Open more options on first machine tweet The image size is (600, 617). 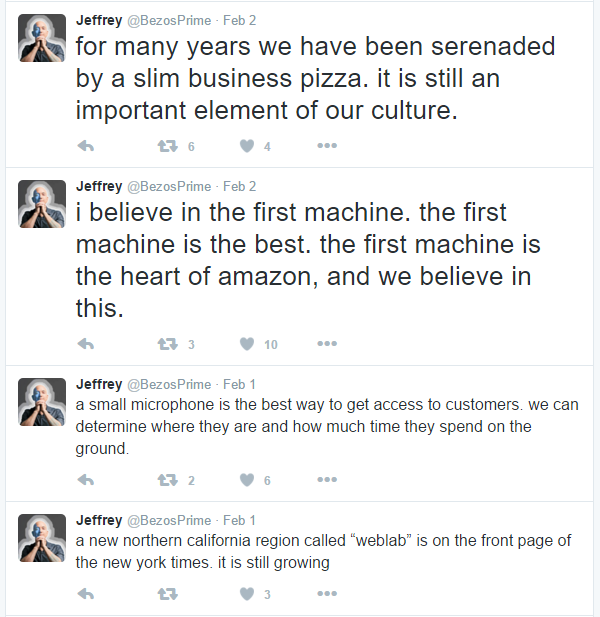pos(326,344)
